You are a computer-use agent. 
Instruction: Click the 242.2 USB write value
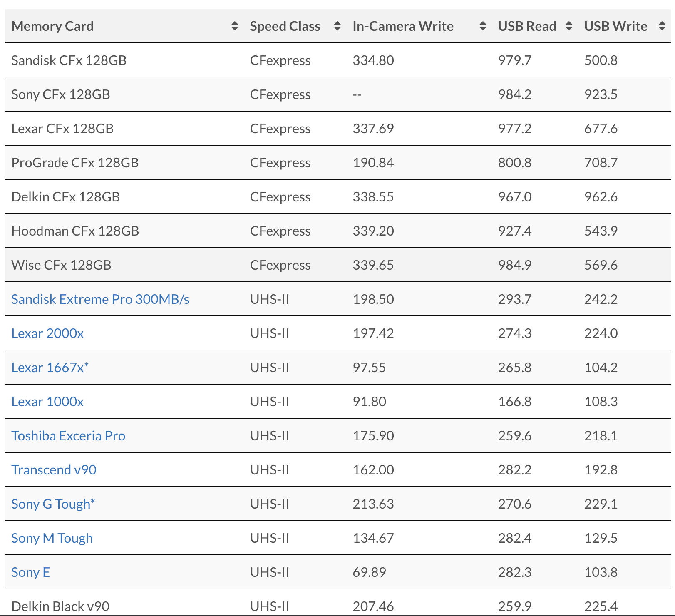point(601,299)
